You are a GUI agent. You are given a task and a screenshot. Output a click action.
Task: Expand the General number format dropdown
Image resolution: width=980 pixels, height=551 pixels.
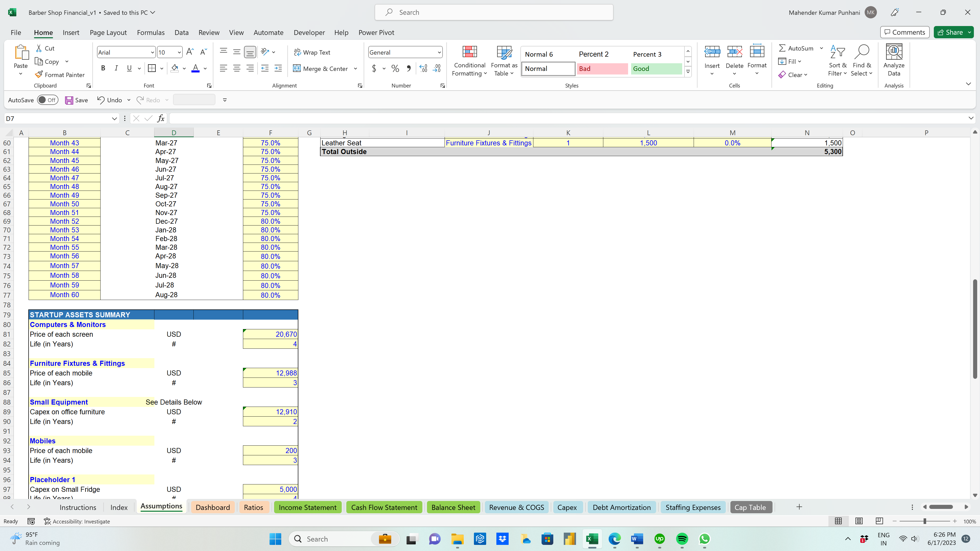pyautogui.click(x=439, y=53)
